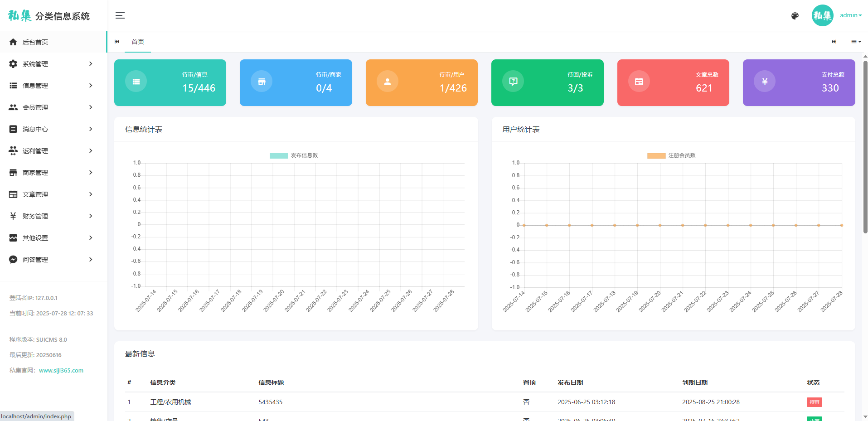
Task: Toggle the 注册会员数 legend series
Action: click(x=671, y=155)
